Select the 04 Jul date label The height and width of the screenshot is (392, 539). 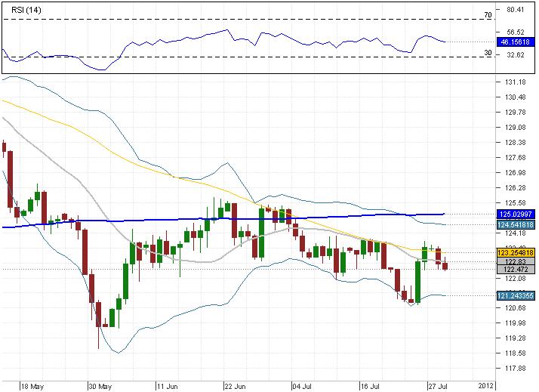pyautogui.click(x=302, y=384)
